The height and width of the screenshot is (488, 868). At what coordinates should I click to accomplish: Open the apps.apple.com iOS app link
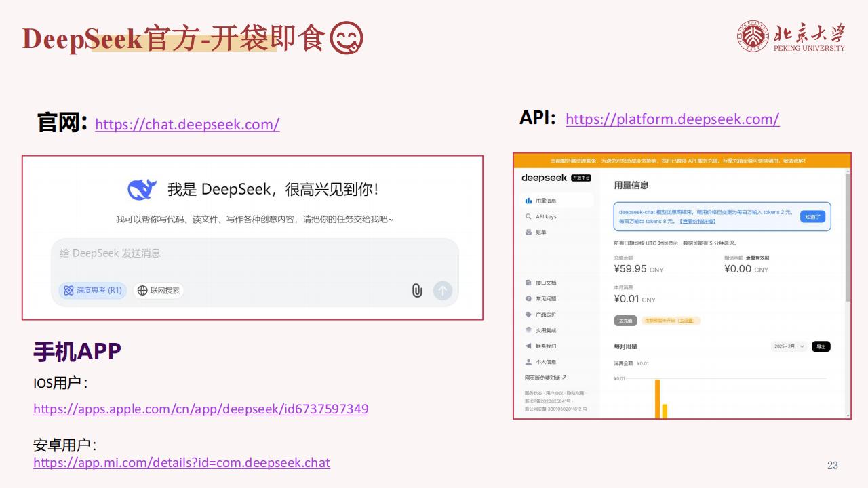pyautogui.click(x=201, y=409)
